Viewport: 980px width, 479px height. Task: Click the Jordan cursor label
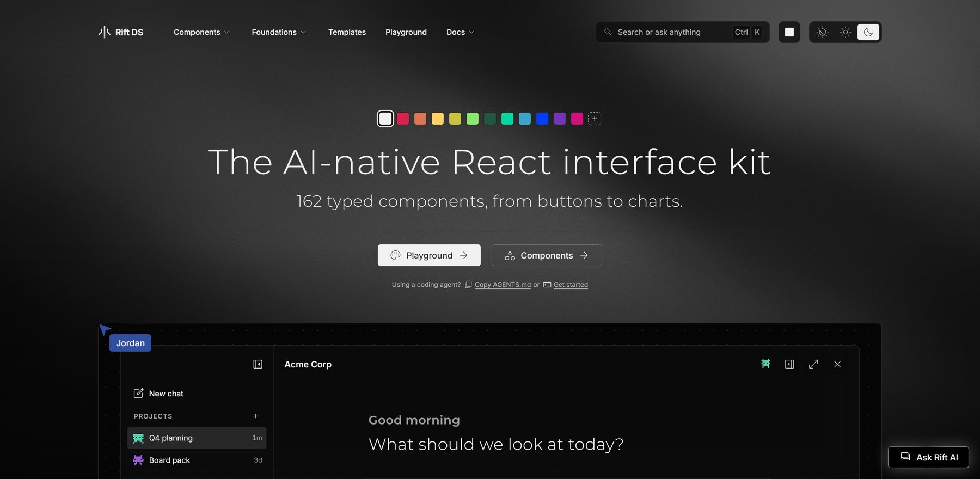130,343
